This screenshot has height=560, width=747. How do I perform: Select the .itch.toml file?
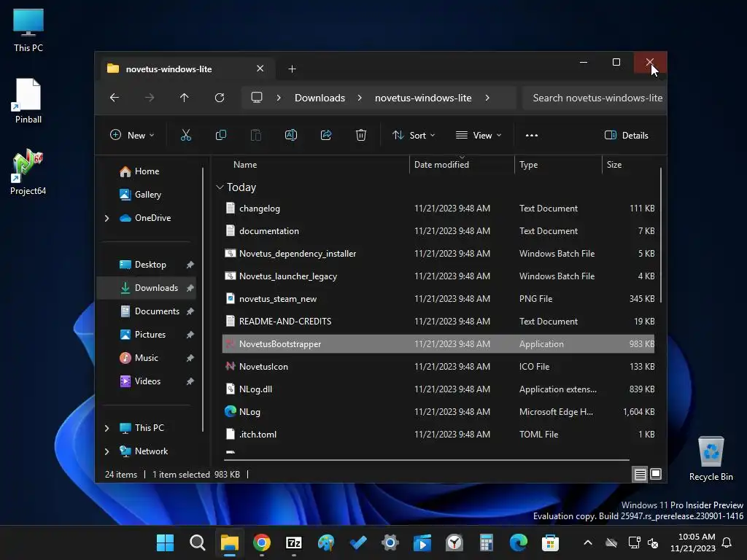438,435
